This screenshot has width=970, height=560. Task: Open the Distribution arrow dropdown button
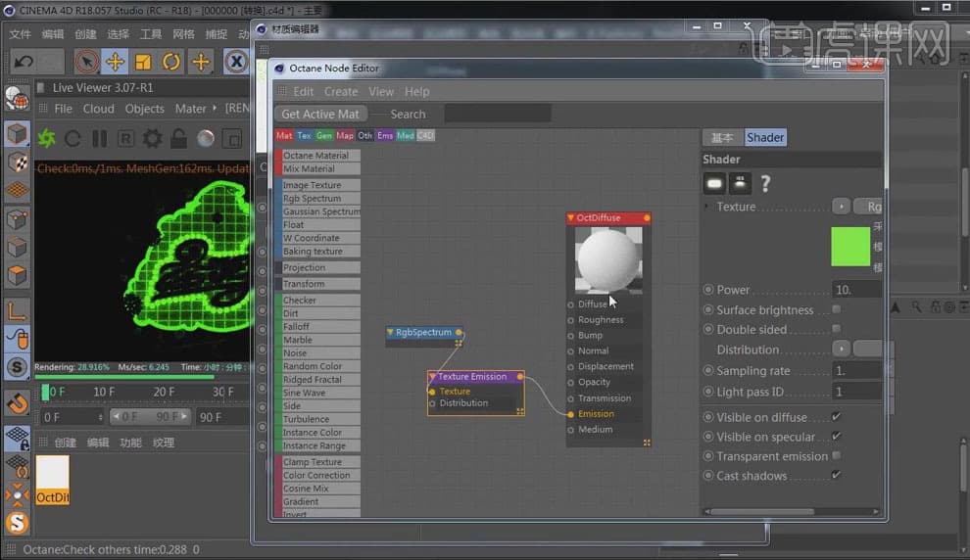point(841,349)
